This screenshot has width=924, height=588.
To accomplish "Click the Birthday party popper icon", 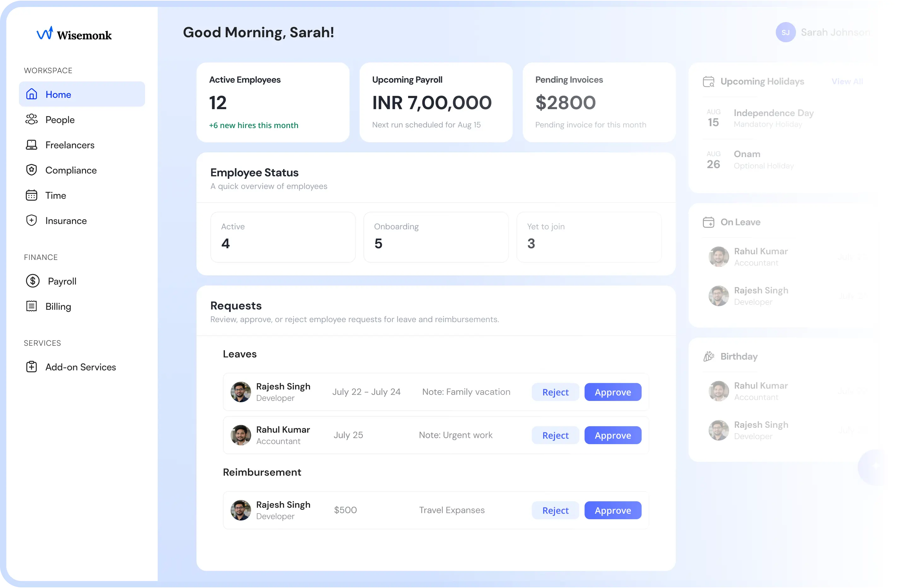I will [x=708, y=356].
